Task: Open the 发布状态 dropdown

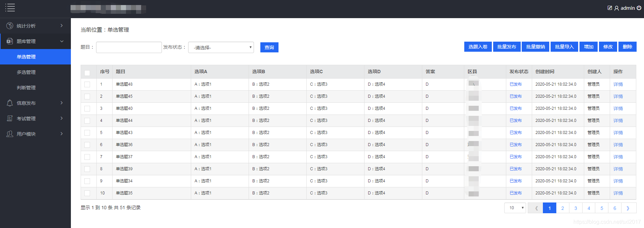Action: [221, 47]
